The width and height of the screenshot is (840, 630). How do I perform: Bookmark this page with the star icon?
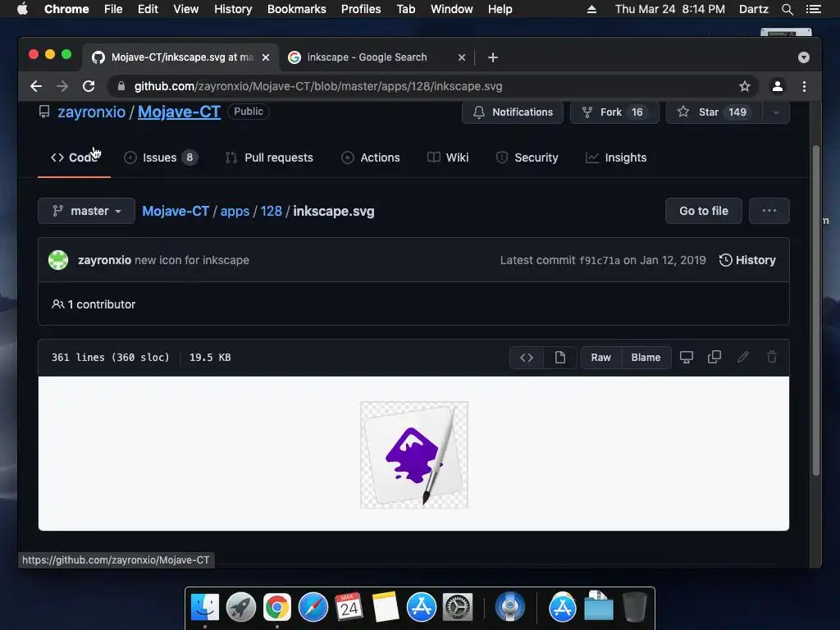click(x=745, y=86)
